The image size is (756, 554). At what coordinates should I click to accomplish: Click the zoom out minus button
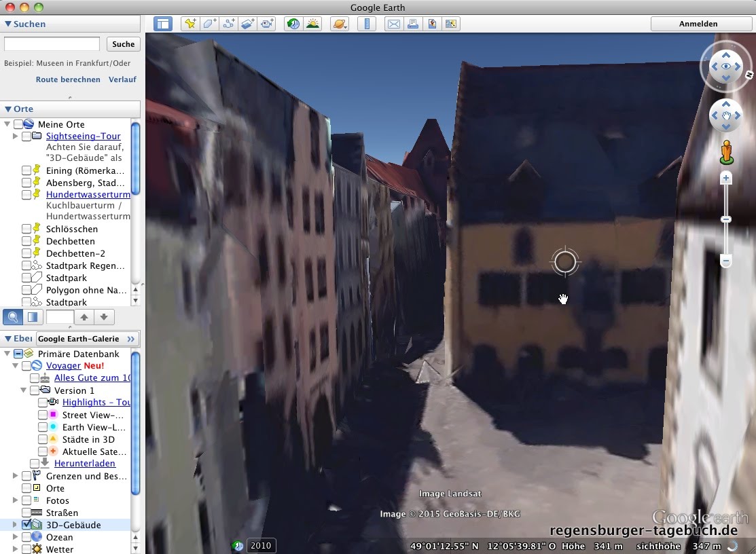725,261
